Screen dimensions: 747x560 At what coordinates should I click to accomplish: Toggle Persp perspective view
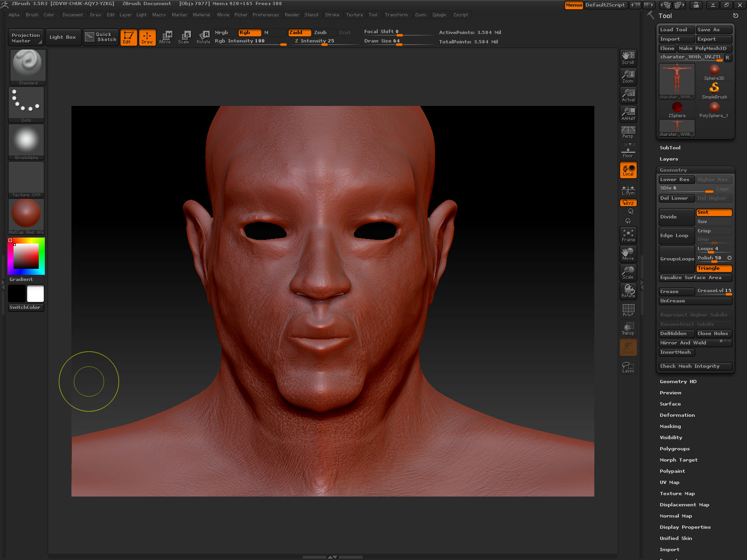[628, 133]
